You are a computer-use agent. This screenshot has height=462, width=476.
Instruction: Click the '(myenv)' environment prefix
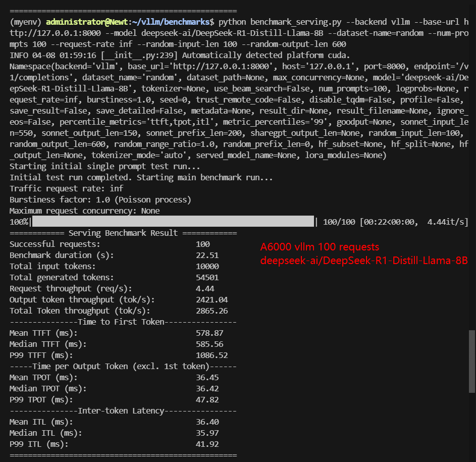click(x=26, y=22)
